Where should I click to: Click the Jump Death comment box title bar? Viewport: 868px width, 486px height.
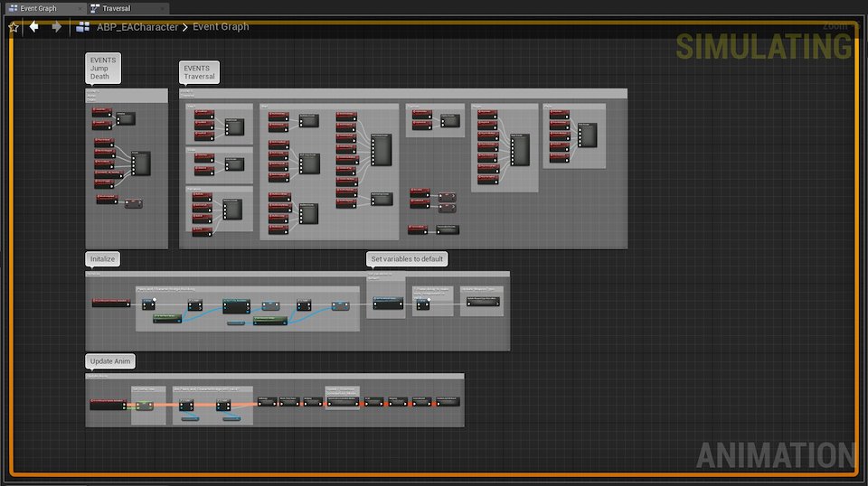(127, 96)
